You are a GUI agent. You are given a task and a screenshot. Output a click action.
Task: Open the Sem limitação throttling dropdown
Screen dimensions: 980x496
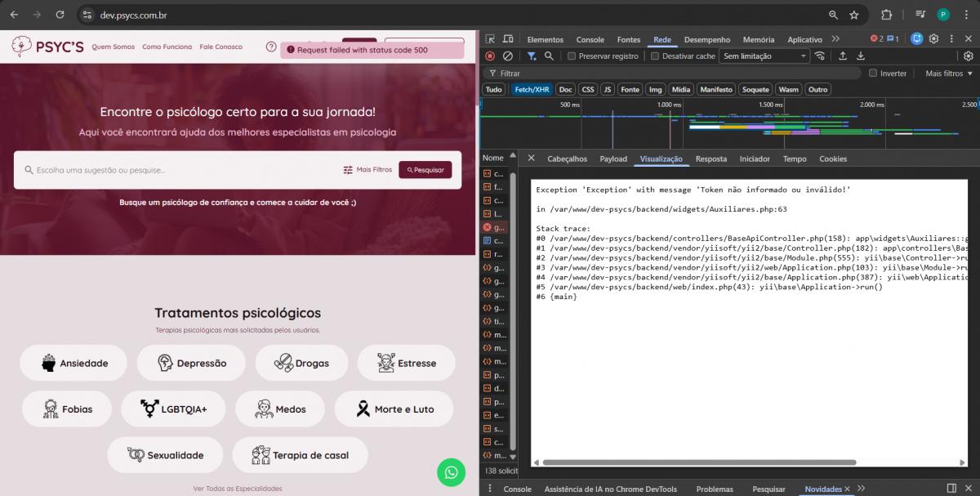[764, 56]
